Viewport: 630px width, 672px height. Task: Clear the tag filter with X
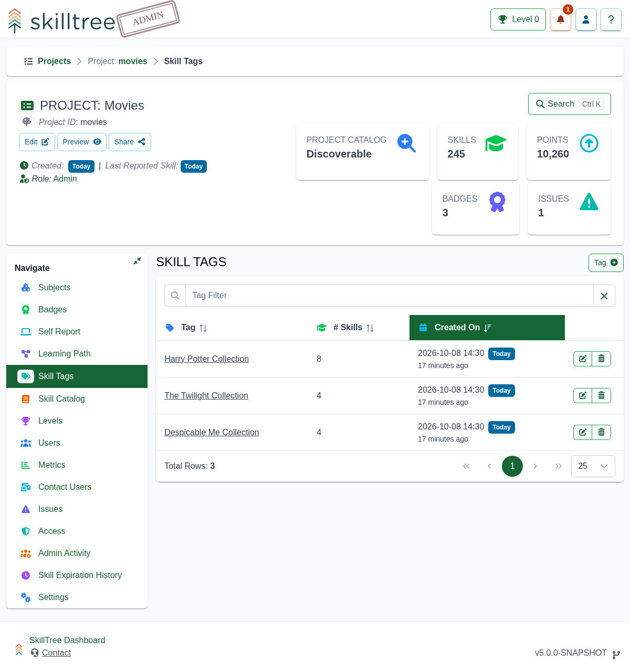pos(604,296)
